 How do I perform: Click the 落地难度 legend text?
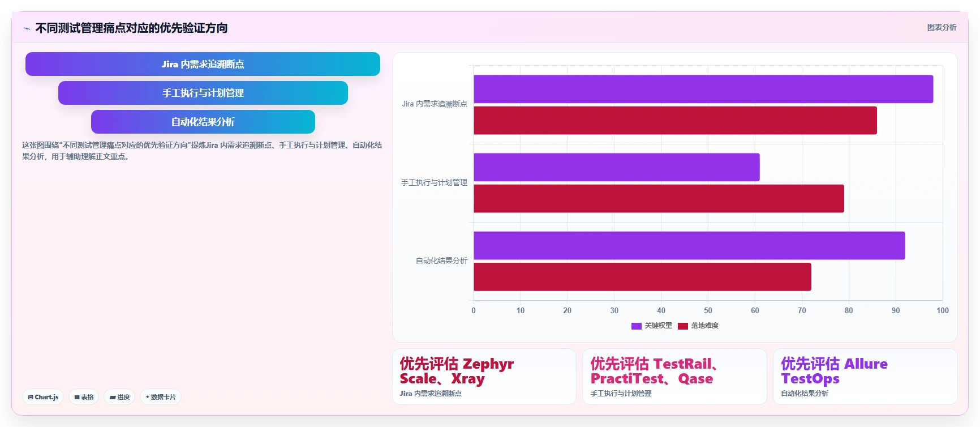pos(705,326)
